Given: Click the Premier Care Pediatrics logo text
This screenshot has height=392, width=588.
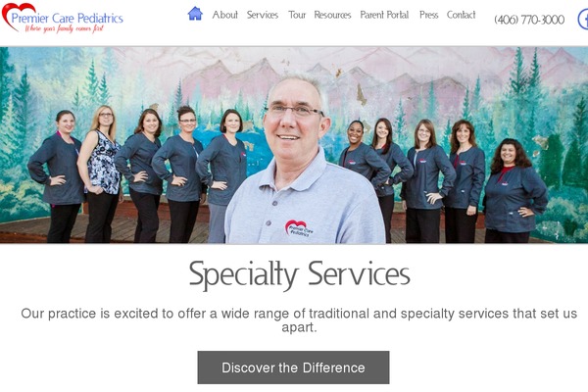Looking at the screenshot, I should (67, 18).
